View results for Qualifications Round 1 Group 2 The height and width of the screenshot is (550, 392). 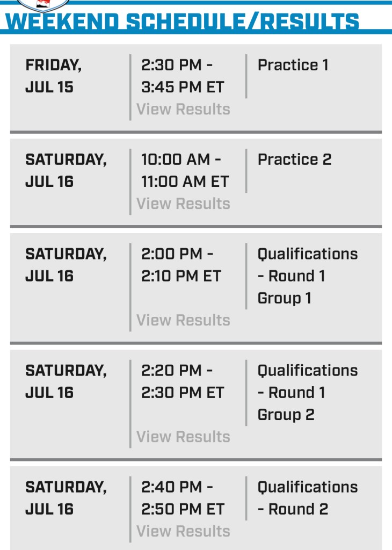[x=183, y=437]
